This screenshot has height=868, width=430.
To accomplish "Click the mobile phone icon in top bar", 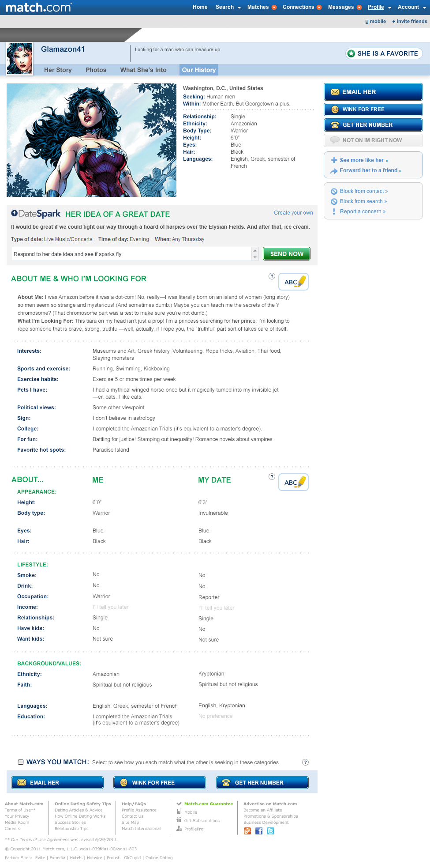I will (367, 22).
